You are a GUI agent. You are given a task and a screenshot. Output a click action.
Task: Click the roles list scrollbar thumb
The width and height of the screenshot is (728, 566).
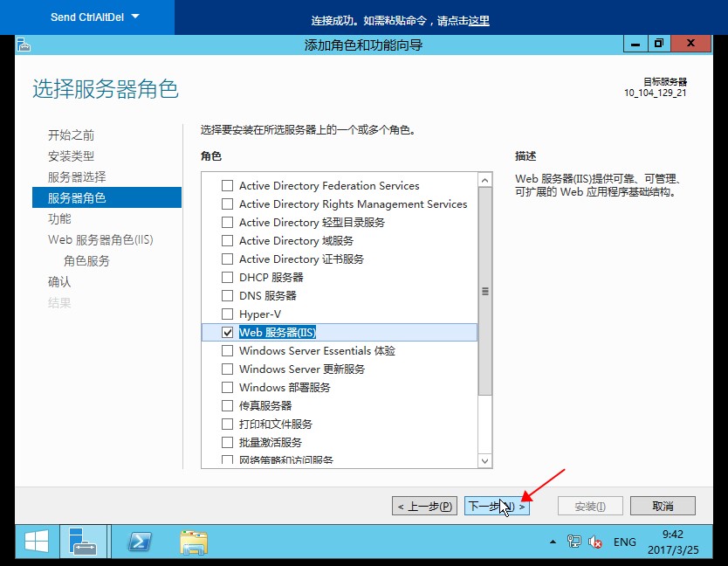pos(485,292)
